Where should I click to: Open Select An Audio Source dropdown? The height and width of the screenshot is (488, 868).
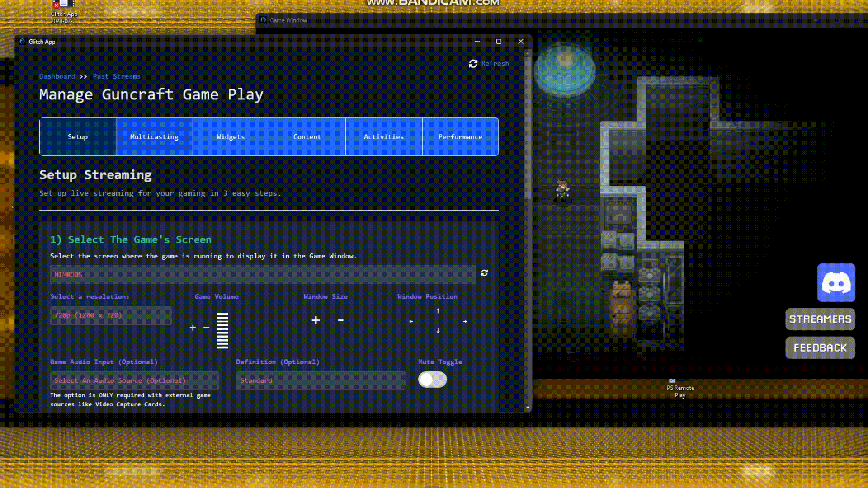134,381
